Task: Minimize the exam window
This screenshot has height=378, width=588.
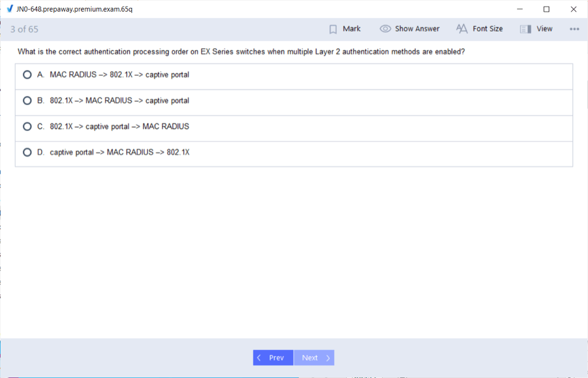Action: click(x=520, y=9)
